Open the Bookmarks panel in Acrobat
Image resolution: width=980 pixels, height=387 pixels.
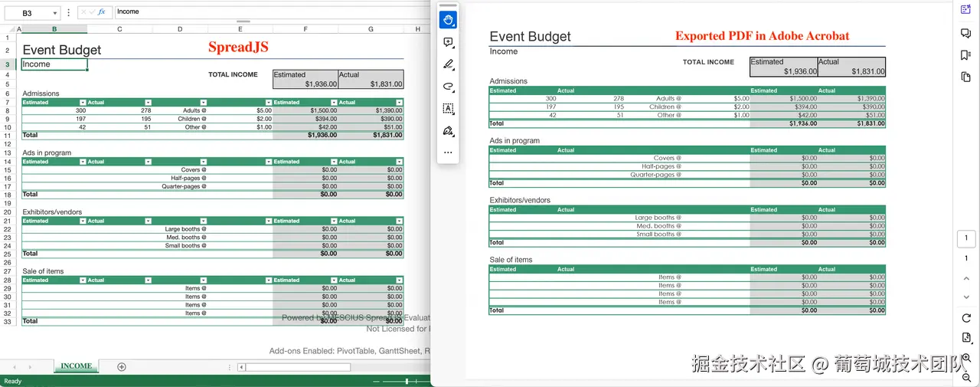pyautogui.click(x=966, y=55)
